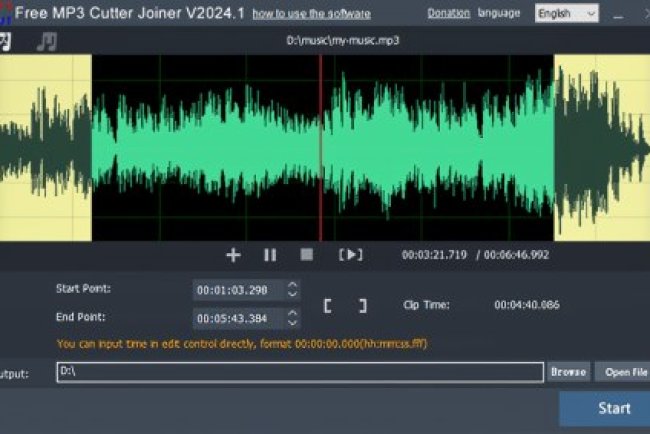
Task: Click the orange time-format hint text
Action: click(x=242, y=344)
